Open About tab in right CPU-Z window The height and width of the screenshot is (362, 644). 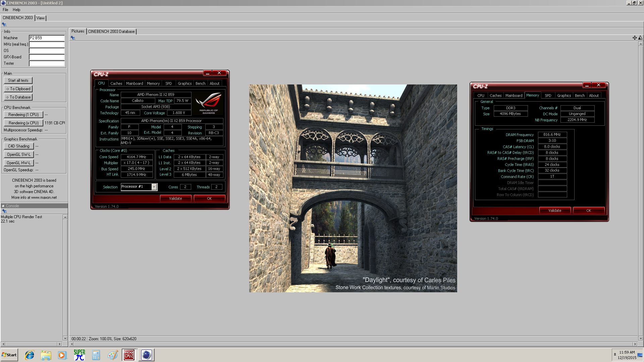(x=594, y=96)
